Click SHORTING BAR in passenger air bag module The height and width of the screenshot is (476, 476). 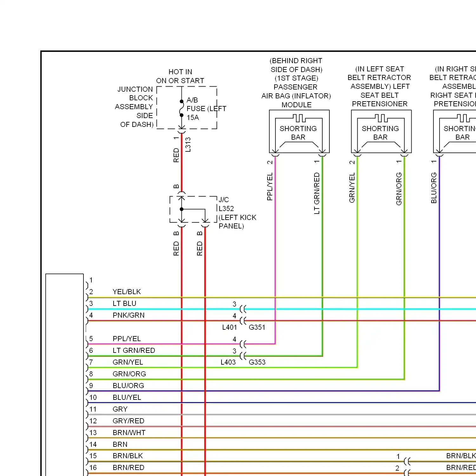(298, 133)
